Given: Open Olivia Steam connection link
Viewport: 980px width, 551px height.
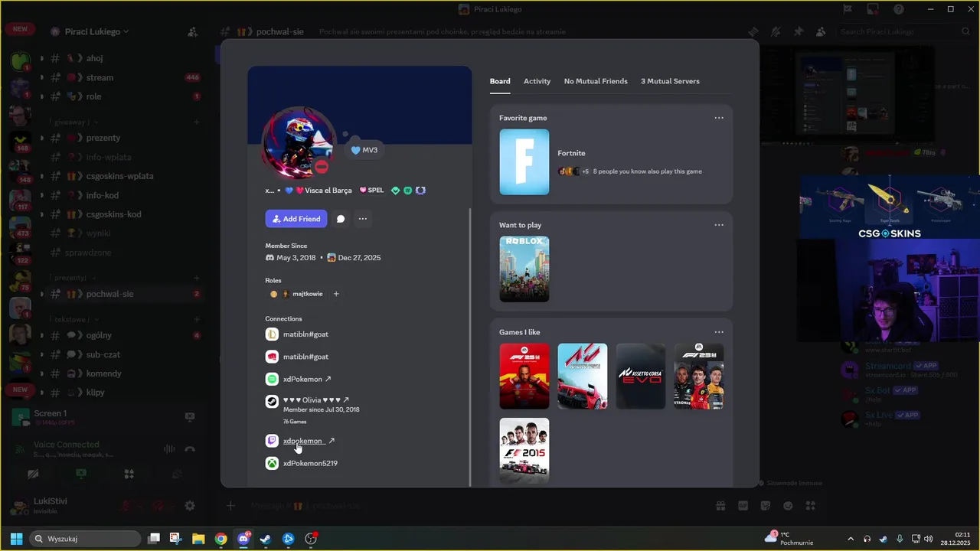Looking at the screenshot, I should click(315, 399).
